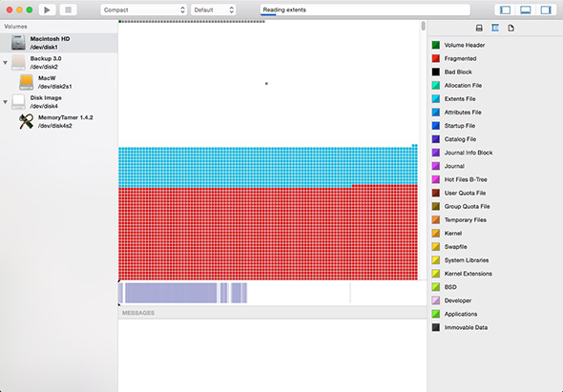
Task: Click the MemoryTamer tools icon
Action: (26, 122)
